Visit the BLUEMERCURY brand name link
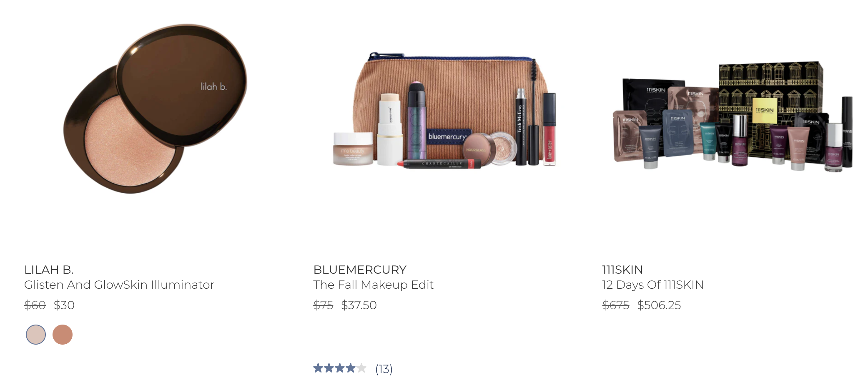The image size is (868, 383). click(360, 270)
